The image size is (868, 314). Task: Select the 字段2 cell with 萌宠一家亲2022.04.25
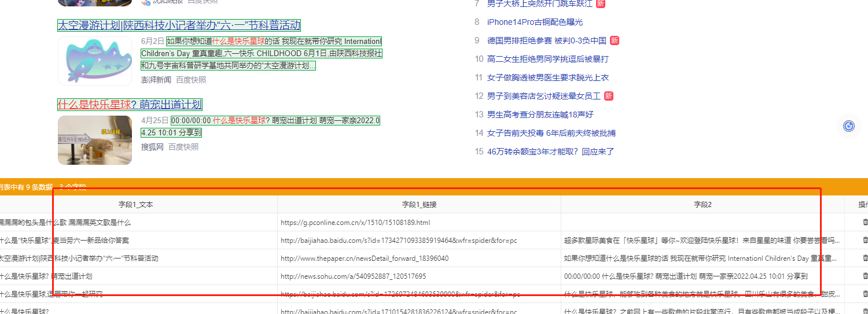coord(703,276)
